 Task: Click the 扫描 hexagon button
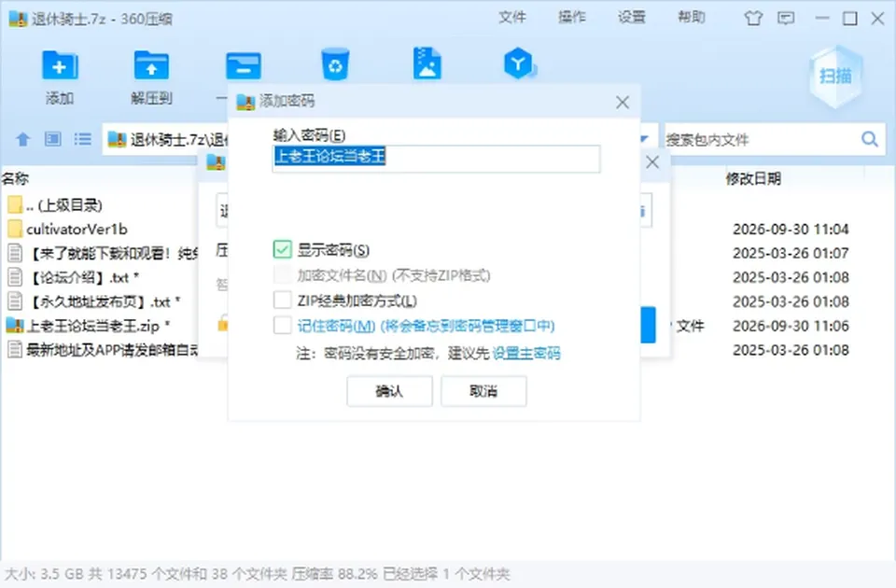pos(835,76)
